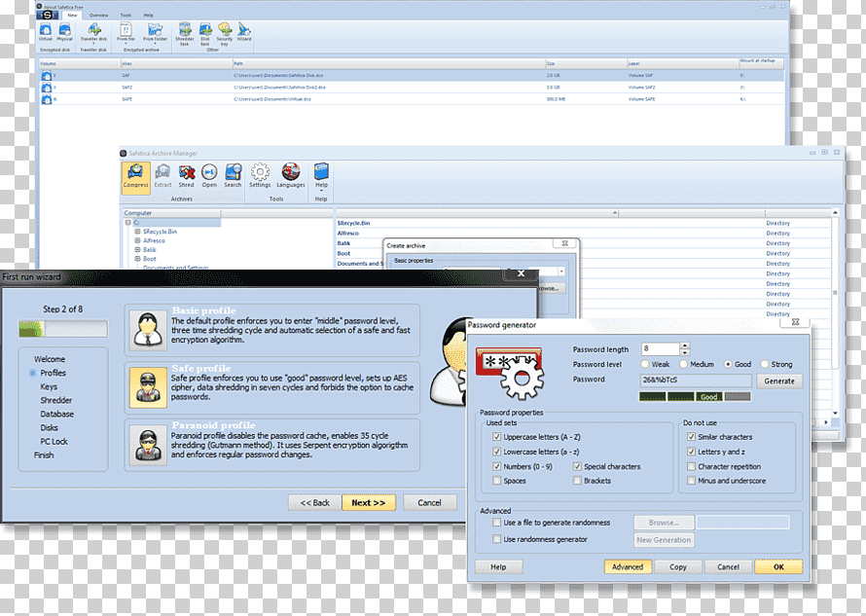Launch the Wizard icon in ribbon
866x616 pixels.
tap(243, 32)
